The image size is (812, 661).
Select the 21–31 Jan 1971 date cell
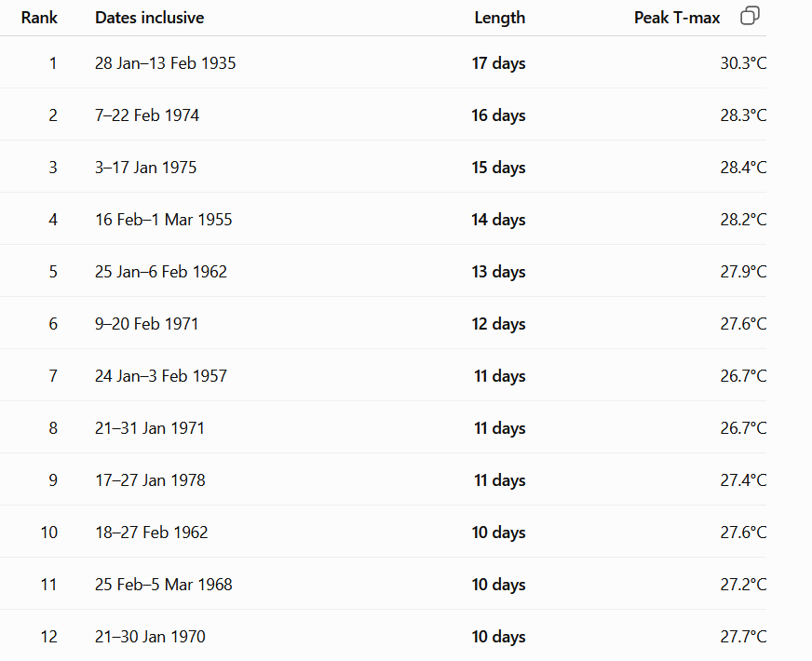point(150,428)
